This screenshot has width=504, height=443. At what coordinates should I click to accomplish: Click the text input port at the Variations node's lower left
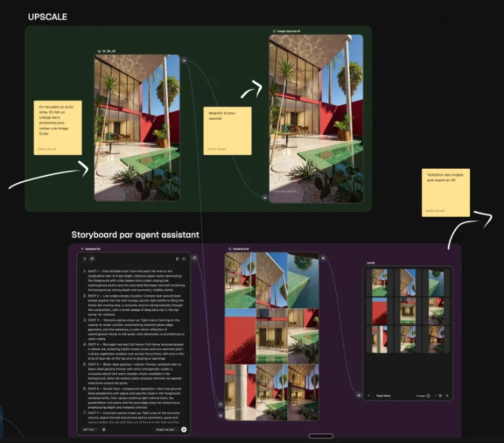pyautogui.click(x=221, y=405)
